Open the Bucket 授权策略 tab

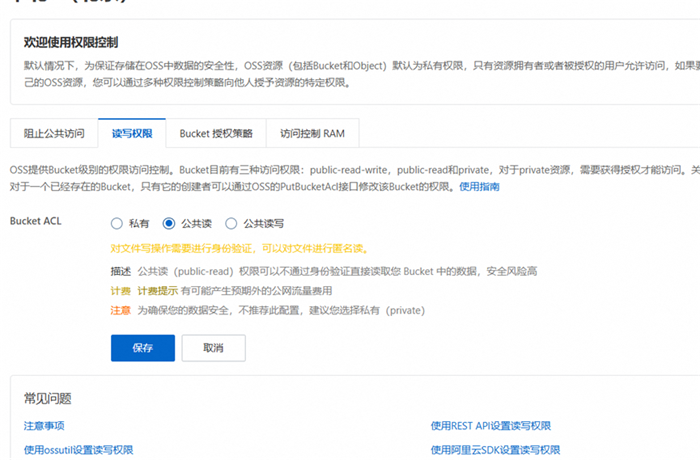click(x=216, y=134)
